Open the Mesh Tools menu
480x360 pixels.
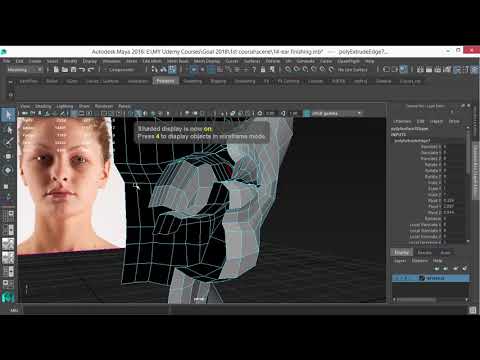(x=178, y=61)
